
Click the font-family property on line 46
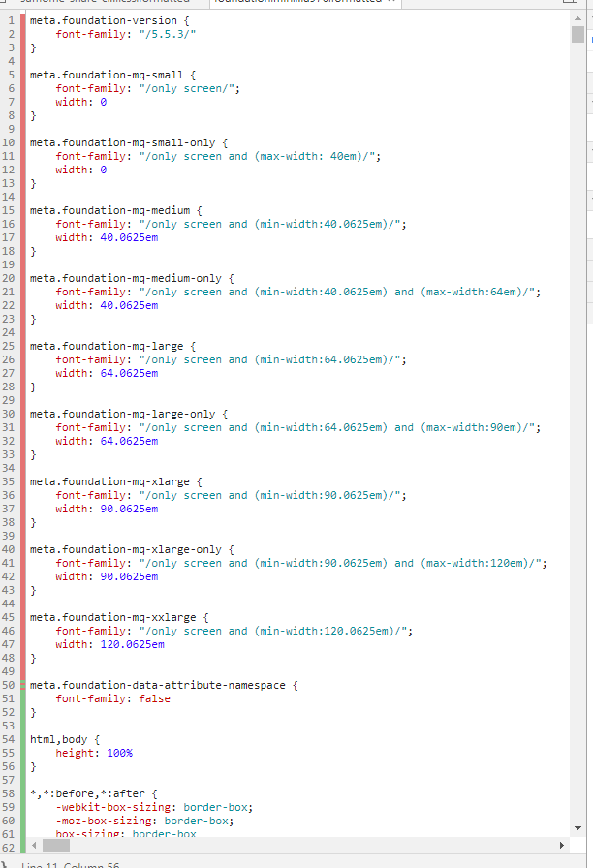91,631
